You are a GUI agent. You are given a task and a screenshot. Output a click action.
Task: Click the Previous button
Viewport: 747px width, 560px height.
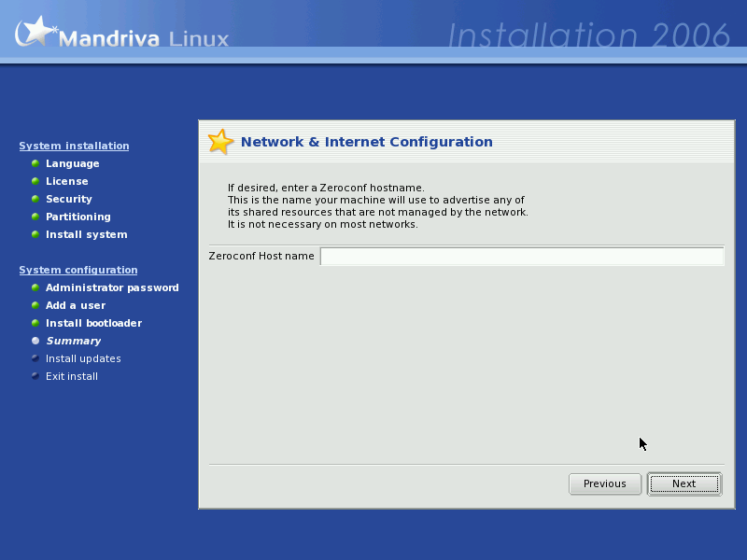pos(605,483)
